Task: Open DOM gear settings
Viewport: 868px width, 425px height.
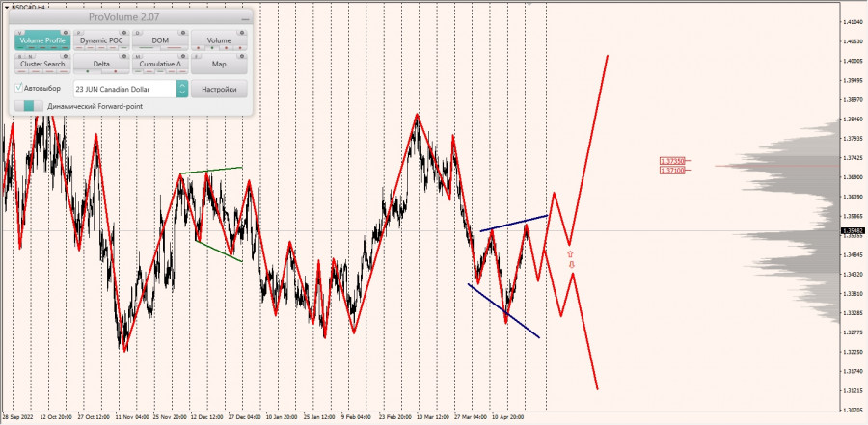Action: coord(183,33)
